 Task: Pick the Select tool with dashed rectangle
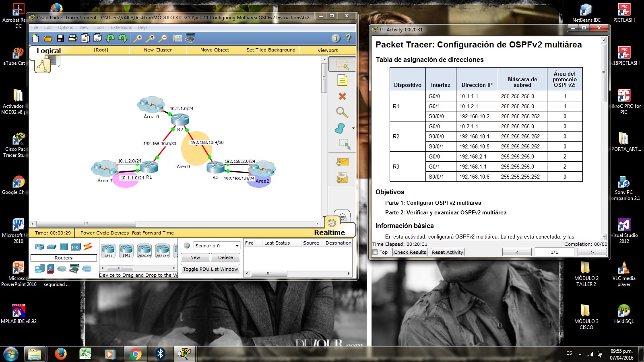(342, 64)
